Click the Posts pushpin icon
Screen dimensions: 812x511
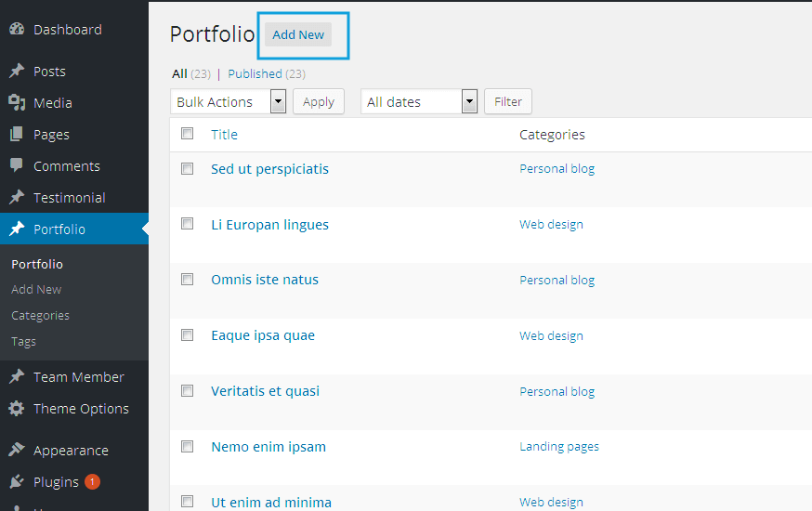click(16, 72)
